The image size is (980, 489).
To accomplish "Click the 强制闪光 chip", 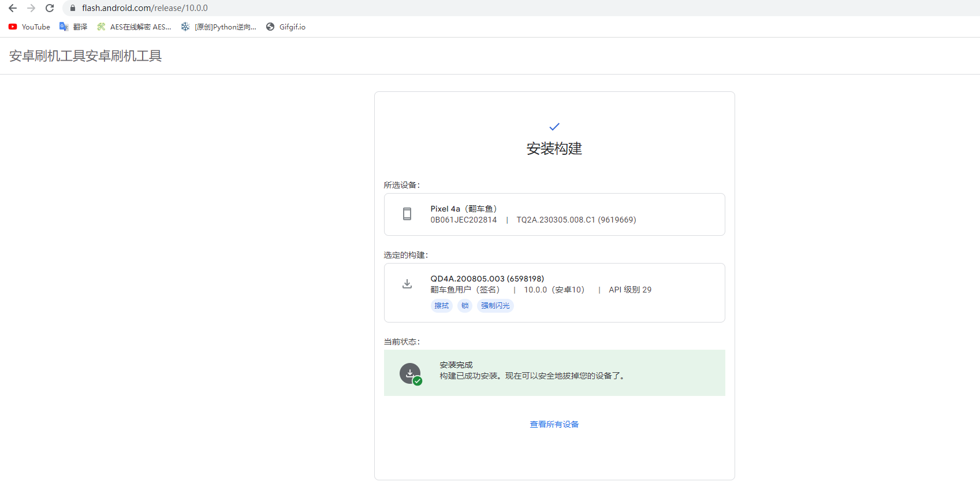I will click(495, 306).
